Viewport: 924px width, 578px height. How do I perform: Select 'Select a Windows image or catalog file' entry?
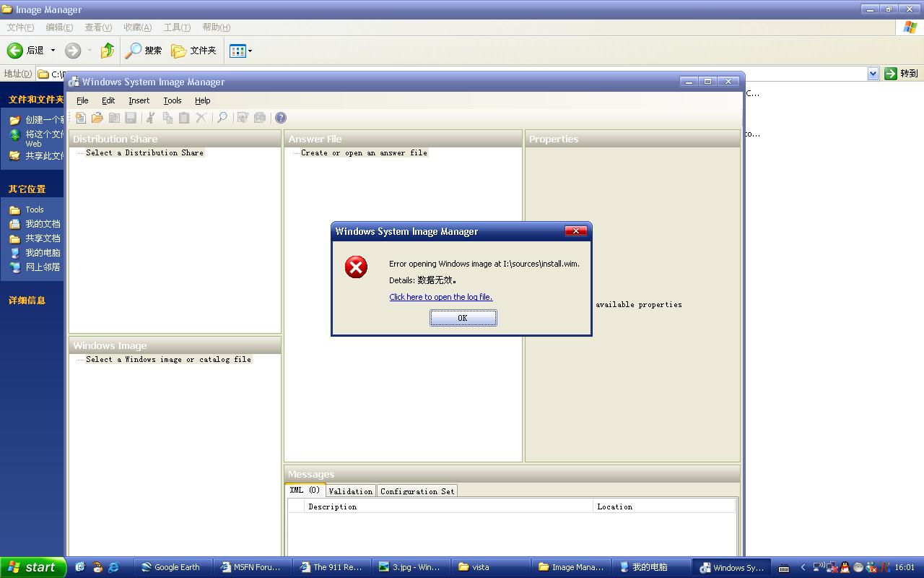pos(168,359)
